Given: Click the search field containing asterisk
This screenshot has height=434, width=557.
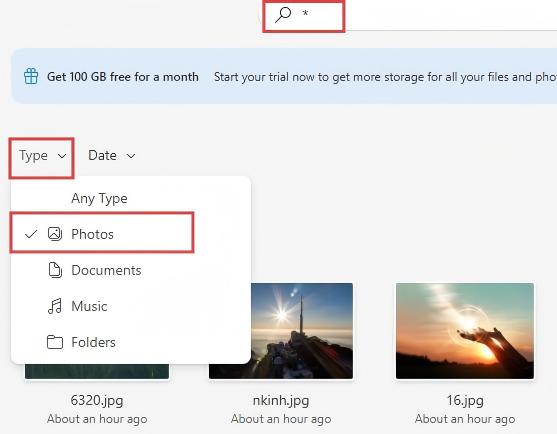Looking at the screenshot, I should click(409, 15).
